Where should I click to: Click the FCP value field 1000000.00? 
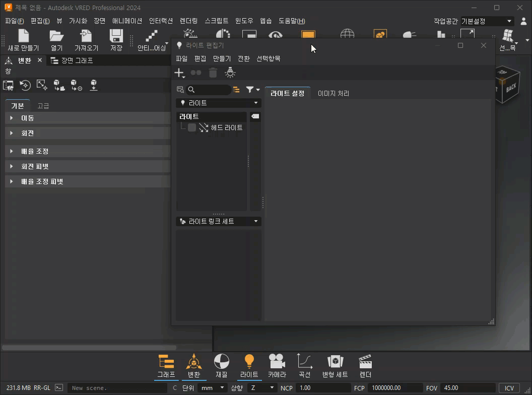[395, 388]
